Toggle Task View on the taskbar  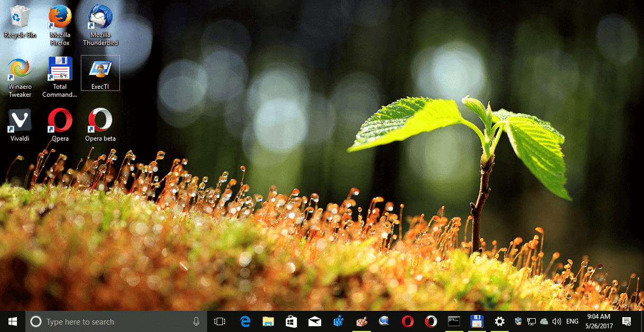click(219, 321)
